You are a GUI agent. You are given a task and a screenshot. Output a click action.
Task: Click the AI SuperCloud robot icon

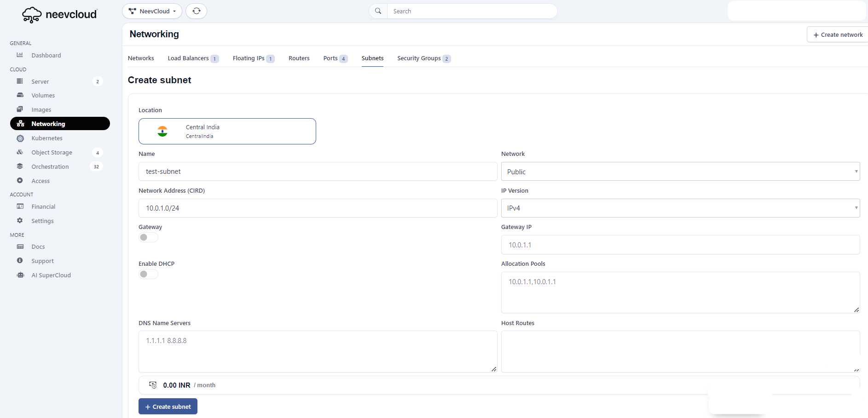click(x=20, y=275)
